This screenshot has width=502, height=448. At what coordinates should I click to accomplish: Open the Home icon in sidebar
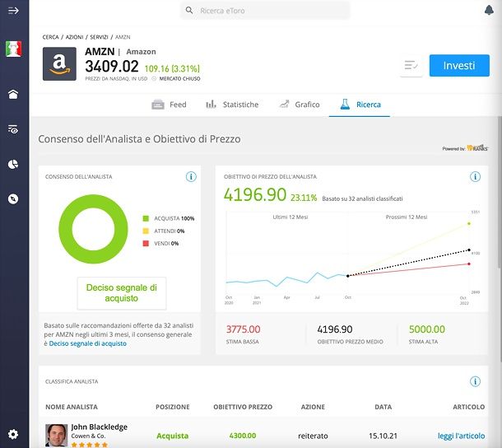pos(13,94)
